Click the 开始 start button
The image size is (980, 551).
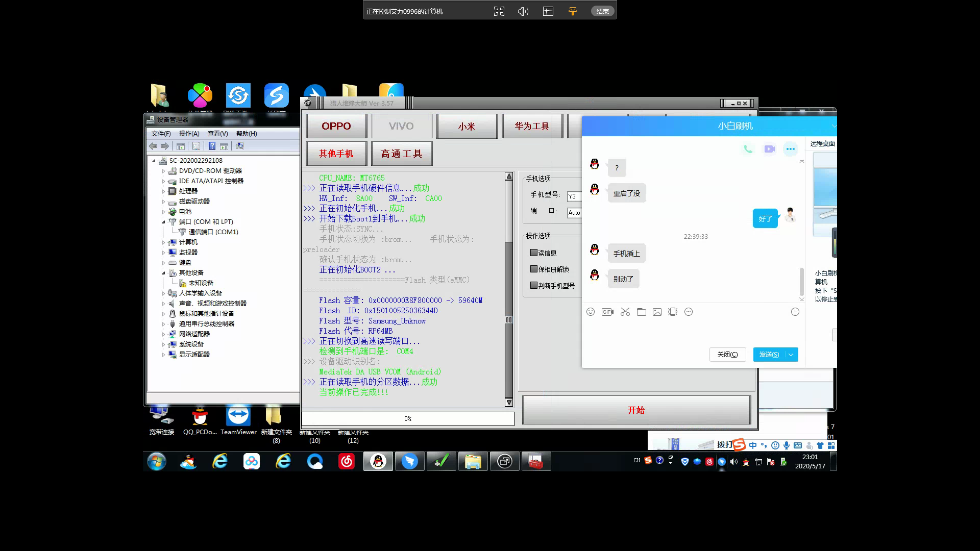[x=636, y=410]
